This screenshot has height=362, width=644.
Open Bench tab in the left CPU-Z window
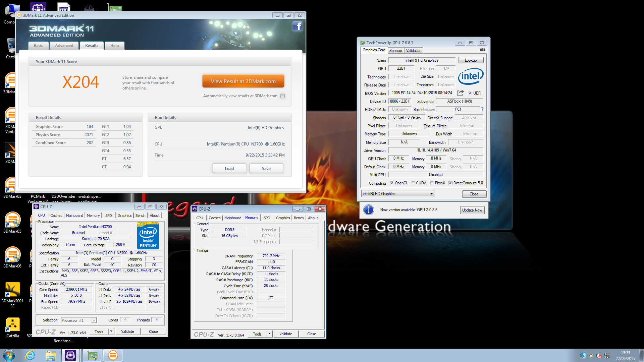(x=140, y=216)
